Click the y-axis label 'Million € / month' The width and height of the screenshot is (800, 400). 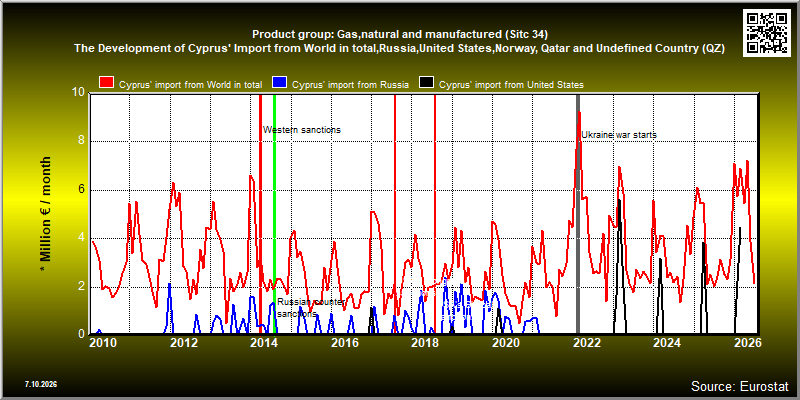[x=46, y=215]
